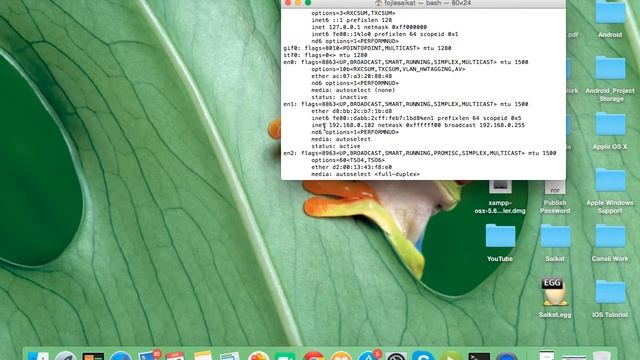This screenshot has width=640, height=360.
Task: Click the 'ether ac:87:a3:20:88:48' line
Action: (351, 76)
